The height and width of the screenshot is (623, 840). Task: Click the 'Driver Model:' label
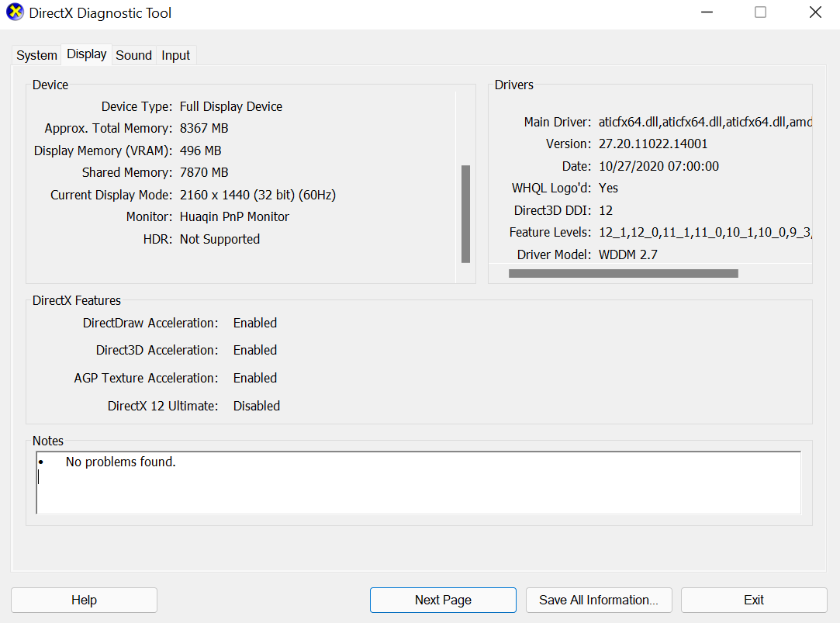(x=554, y=255)
